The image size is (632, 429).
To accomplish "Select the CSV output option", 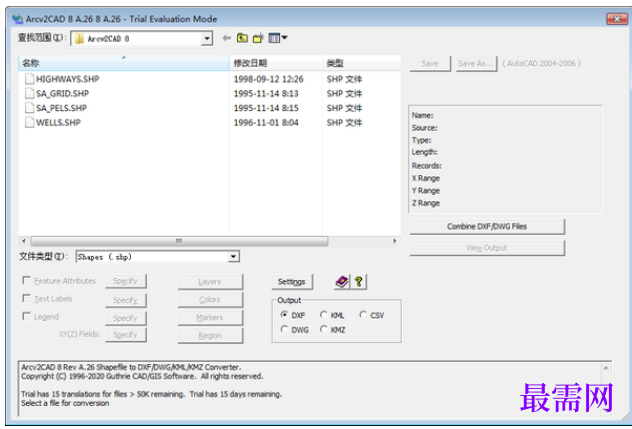I will coord(363,314).
